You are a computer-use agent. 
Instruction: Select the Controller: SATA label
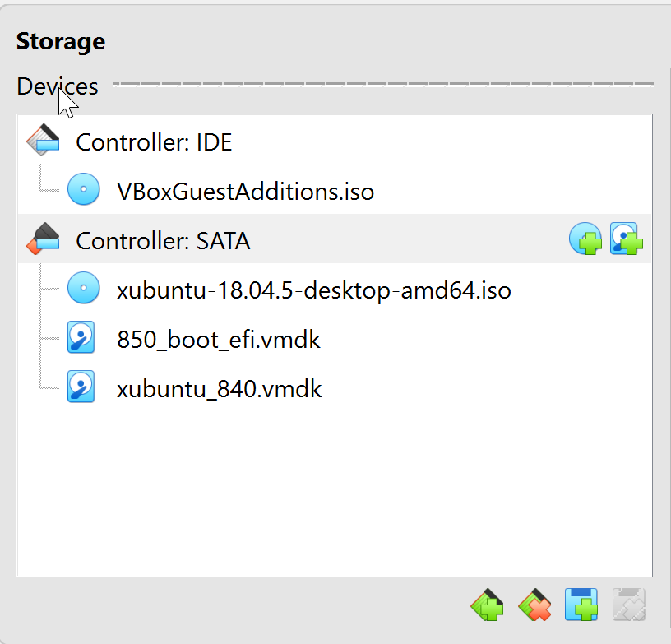[x=163, y=241]
